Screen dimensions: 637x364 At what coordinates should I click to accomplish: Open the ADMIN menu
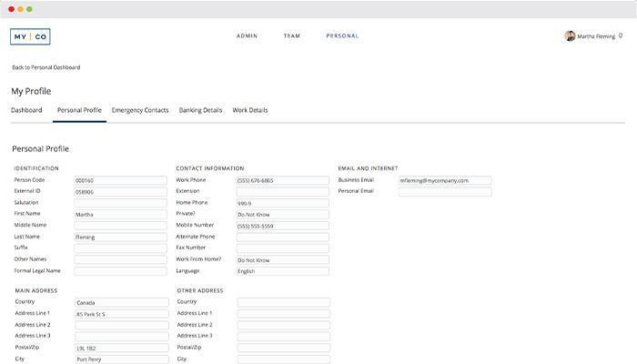247,36
